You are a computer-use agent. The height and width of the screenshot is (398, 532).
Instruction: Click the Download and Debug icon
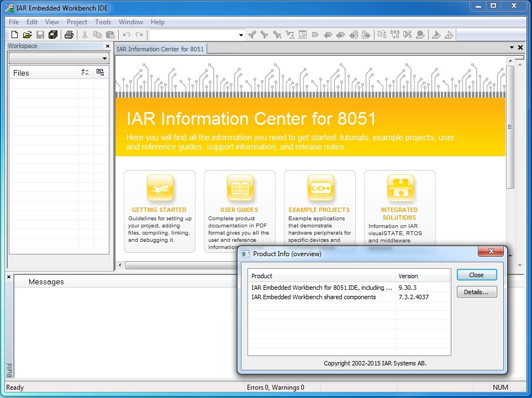coord(436,35)
